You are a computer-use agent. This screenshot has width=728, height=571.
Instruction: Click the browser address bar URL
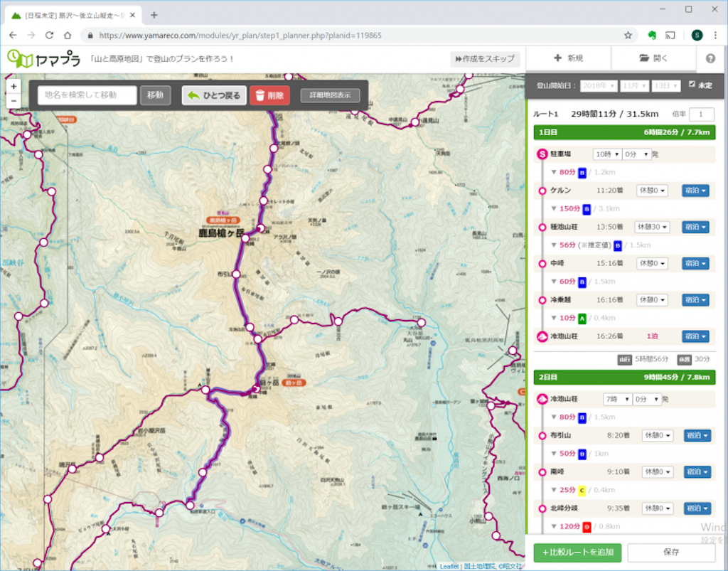point(240,36)
